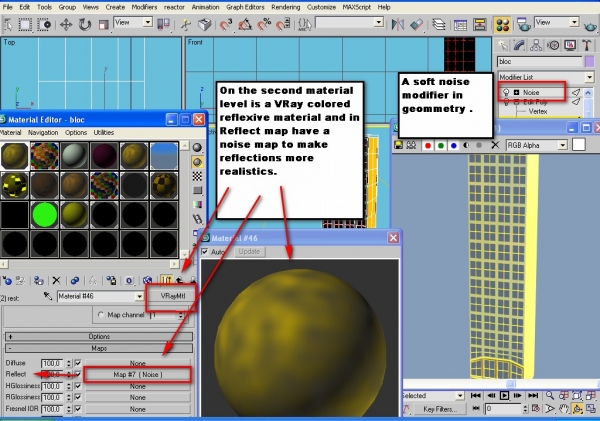600x421 pixels.
Task: Click the Map #7 (Noise) reflect map button
Action: click(137, 374)
